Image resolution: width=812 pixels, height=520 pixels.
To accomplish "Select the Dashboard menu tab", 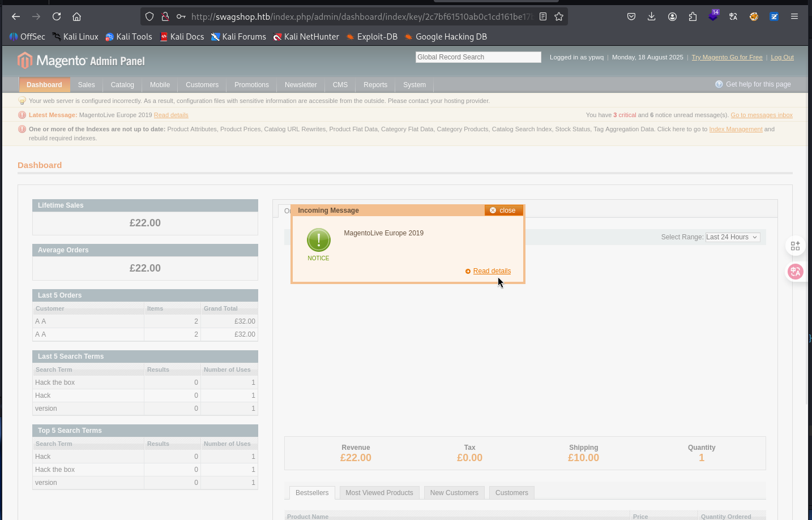I will pyautogui.click(x=44, y=85).
